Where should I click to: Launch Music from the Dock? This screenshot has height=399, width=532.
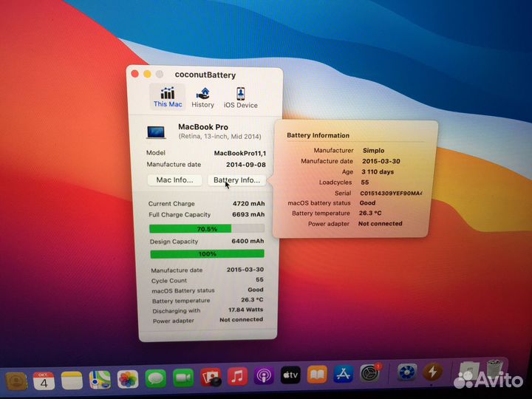coord(237,376)
